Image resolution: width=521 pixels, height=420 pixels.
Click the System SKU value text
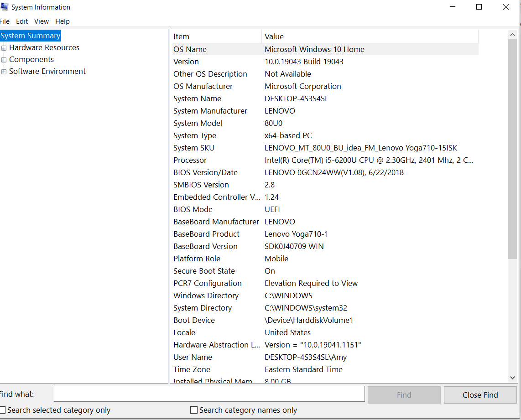[361, 148]
